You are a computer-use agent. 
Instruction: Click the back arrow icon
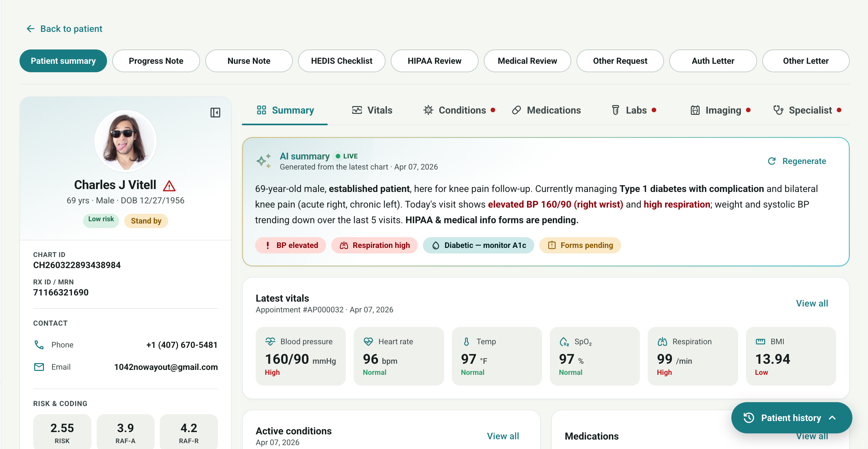coord(31,29)
